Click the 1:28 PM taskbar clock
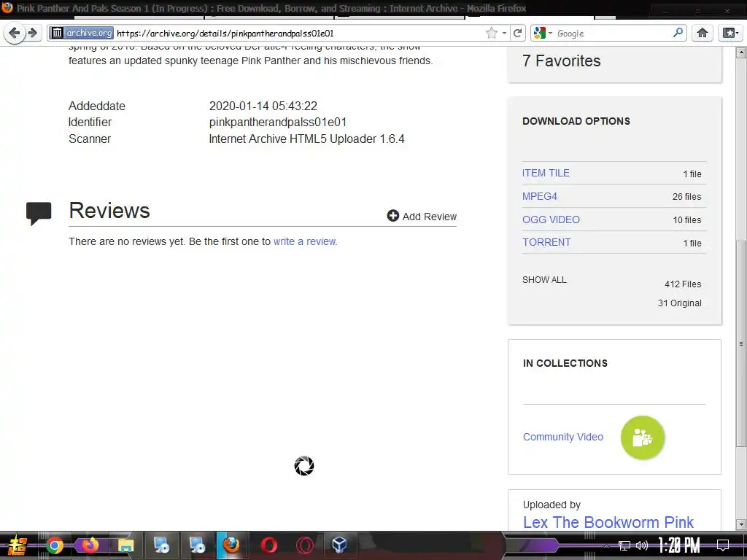This screenshot has width=747, height=560. pos(679,545)
